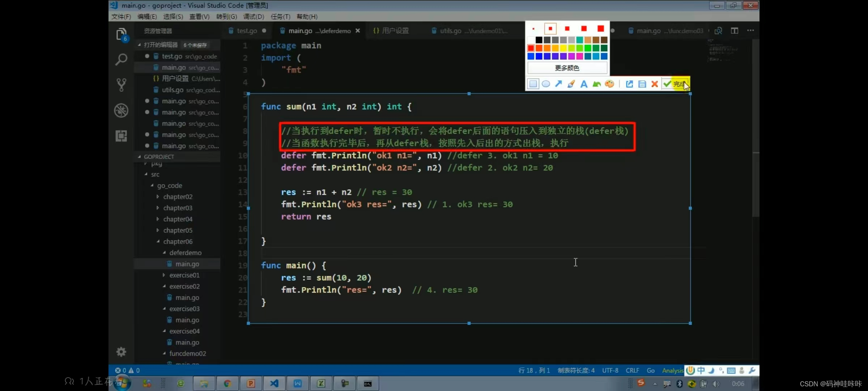The image size is (868, 391).
Task: Toggle the Chinese input mode (中) in the IME bar
Action: click(701, 370)
